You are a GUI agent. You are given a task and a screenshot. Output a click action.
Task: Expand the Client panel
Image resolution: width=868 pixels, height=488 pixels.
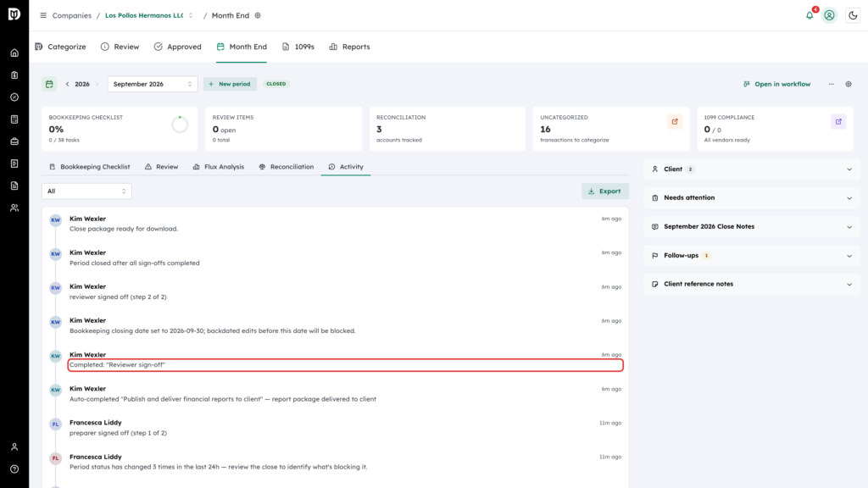752,169
